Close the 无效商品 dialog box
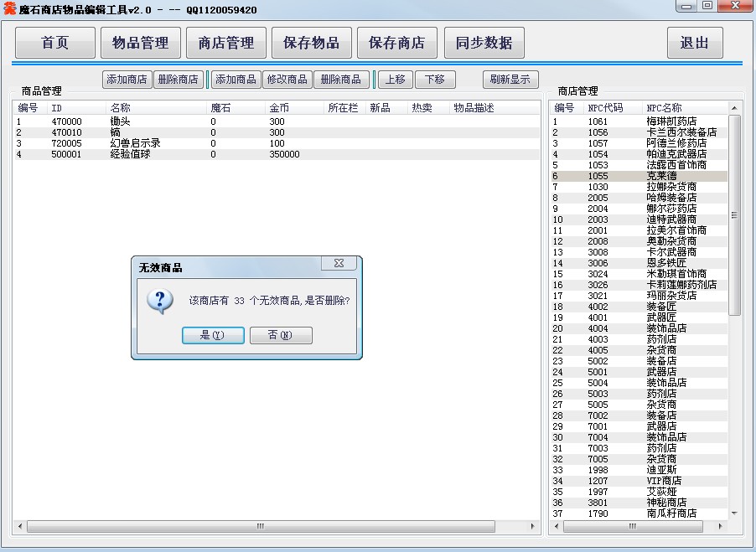This screenshot has height=552, width=756. (x=339, y=263)
